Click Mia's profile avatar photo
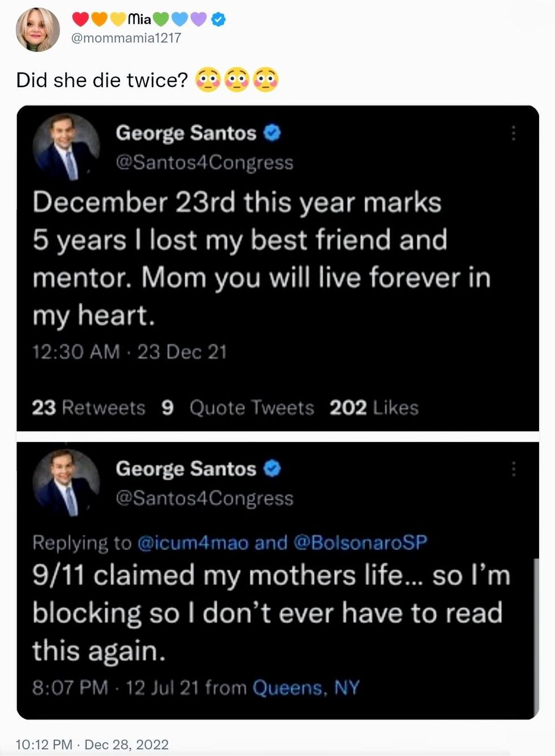Screen dimensions: 555x756 coord(37,29)
